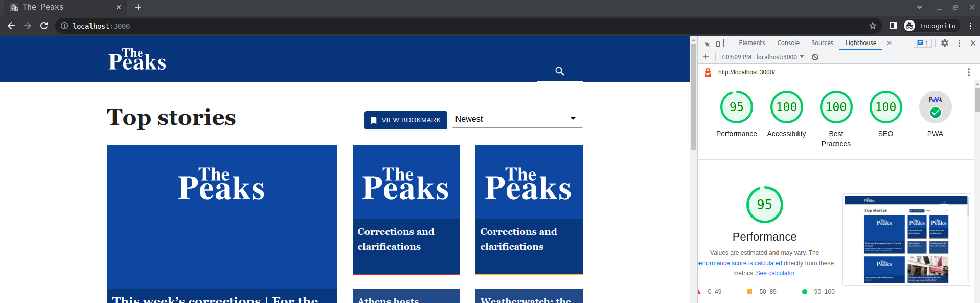Open the Newest sort dropdown
This screenshot has height=303, width=980.
pos(517,119)
